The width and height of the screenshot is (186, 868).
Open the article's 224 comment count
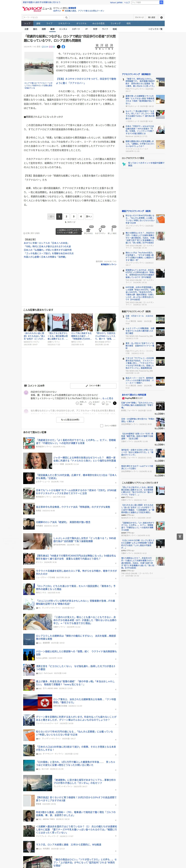[x=45, y=47]
